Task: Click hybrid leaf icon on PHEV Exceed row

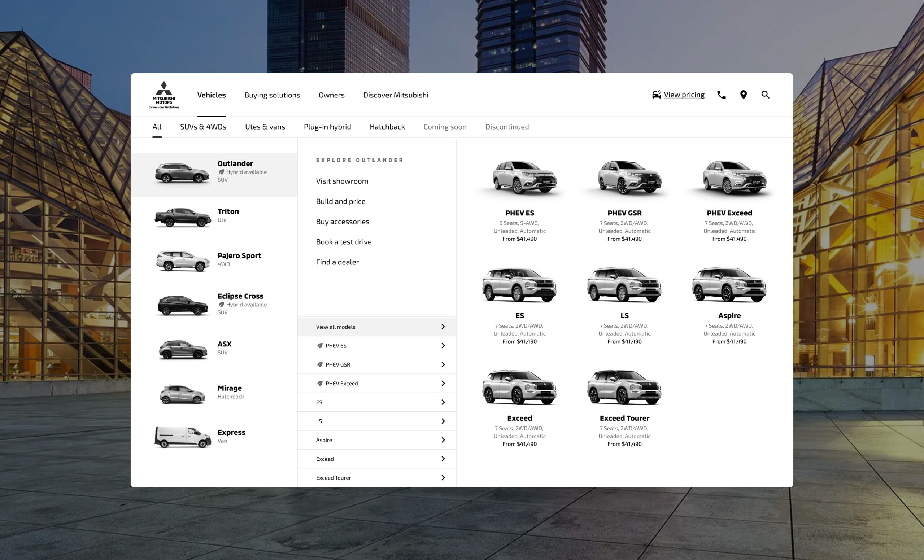Action: point(319,384)
